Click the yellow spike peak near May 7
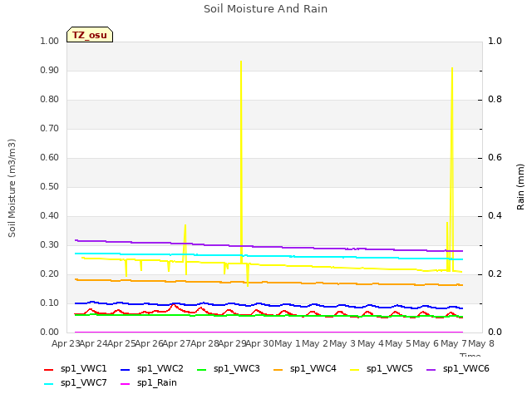This screenshot has height=399, width=532. click(452, 68)
